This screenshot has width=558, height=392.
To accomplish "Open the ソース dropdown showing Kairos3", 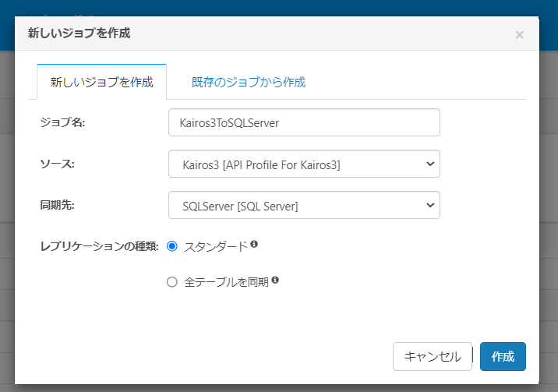I will click(304, 164).
